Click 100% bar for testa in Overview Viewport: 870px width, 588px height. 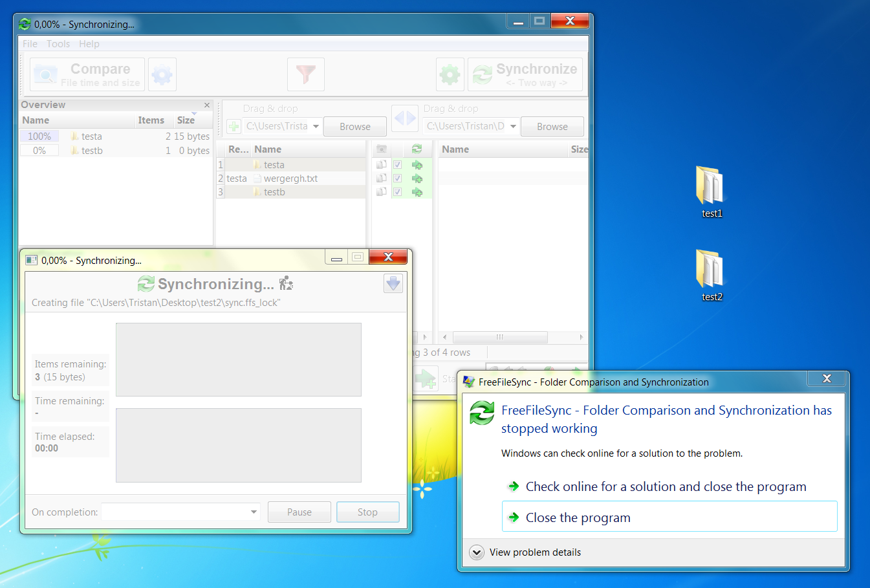(39, 136)
